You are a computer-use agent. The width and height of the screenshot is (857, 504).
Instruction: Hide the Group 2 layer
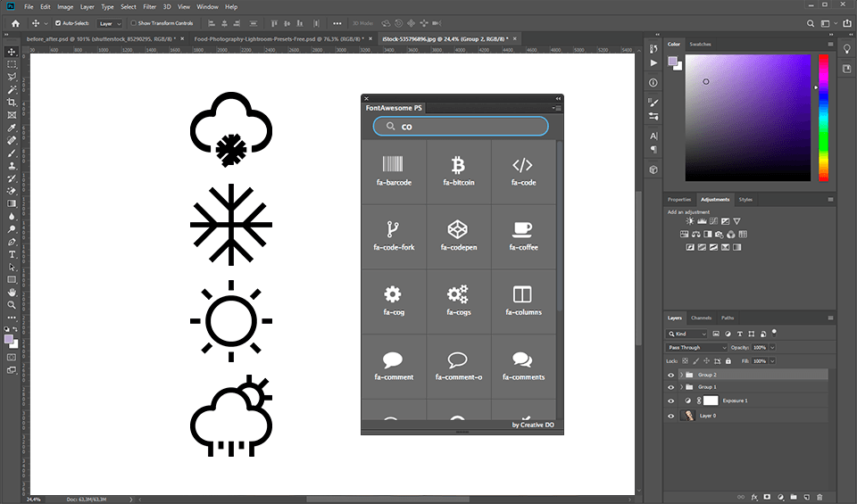[x=670, y=375]
